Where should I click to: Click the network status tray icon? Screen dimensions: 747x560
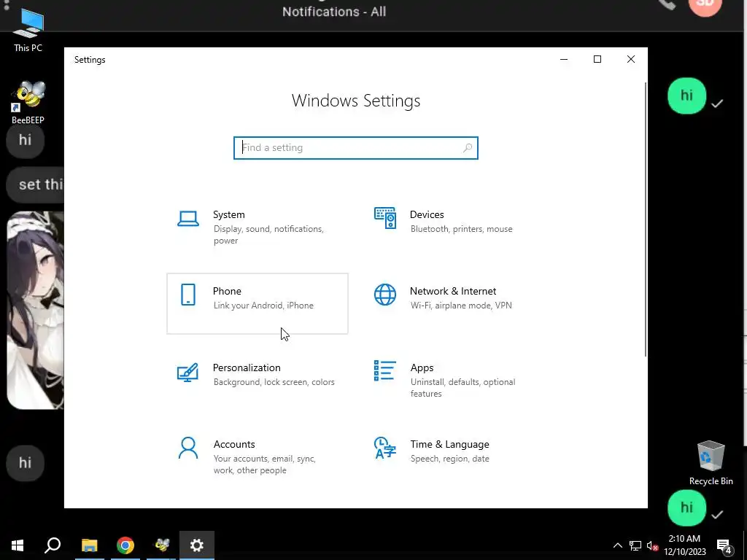click(x=635, y=545)
